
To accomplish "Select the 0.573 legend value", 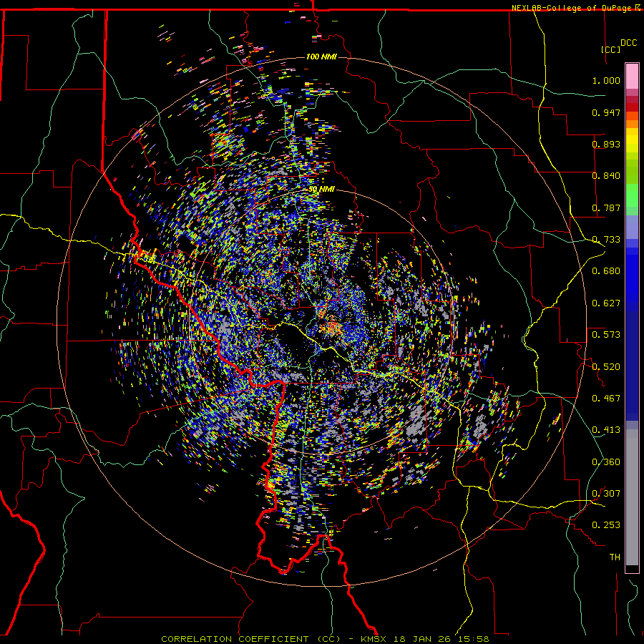I will [606, 334].
